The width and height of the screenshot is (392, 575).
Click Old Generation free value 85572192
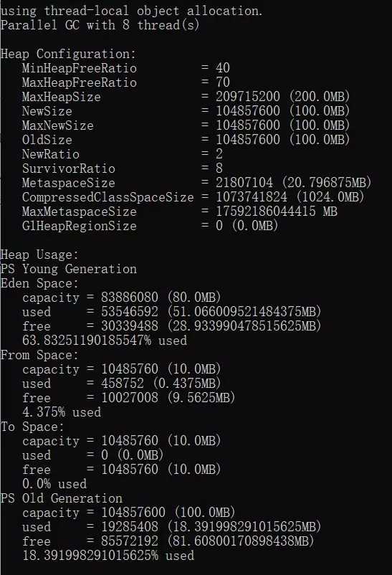(x=130, y=541)
